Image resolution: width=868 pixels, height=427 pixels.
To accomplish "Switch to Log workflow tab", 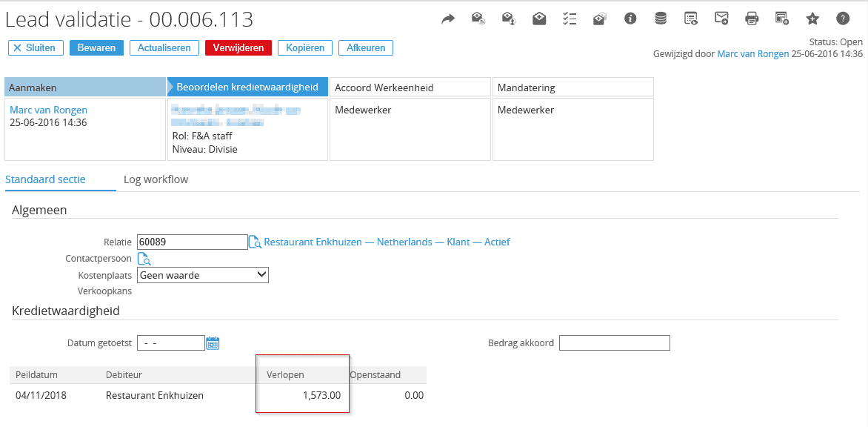I will (x=156, y=179).
